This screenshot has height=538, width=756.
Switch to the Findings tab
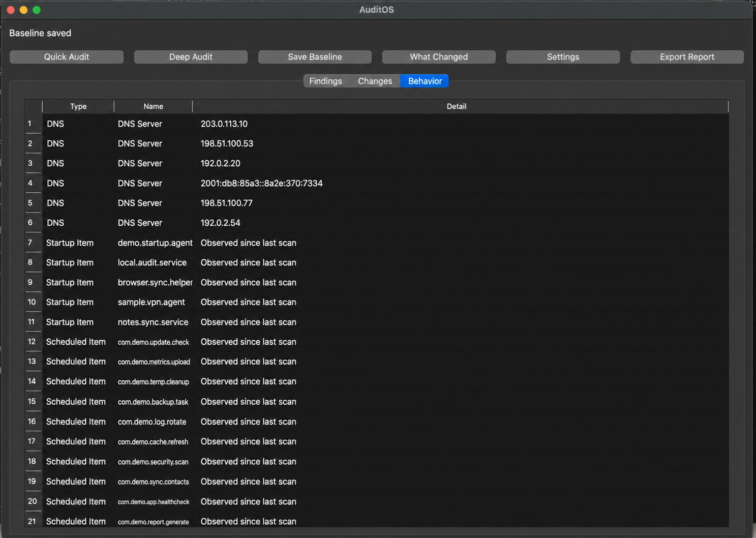point(326,81)
